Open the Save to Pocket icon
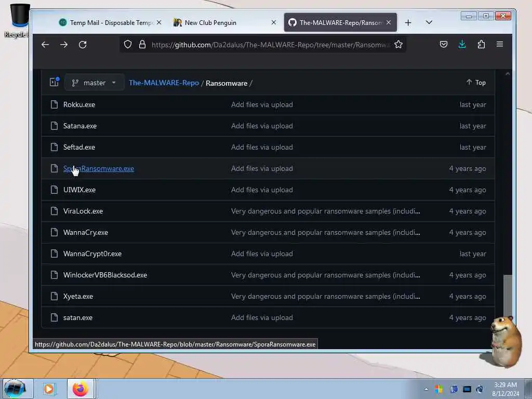 (x=444, y=45)
